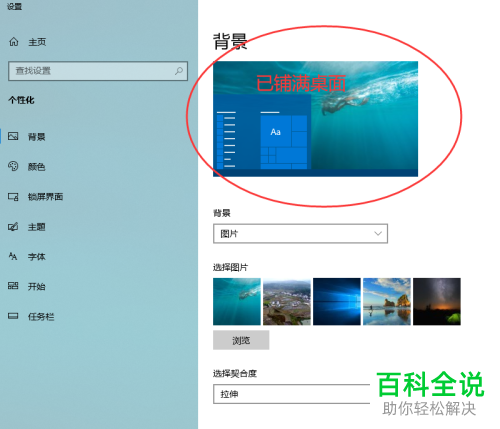Select the night sky tent wallpaper thumbnail
Image resolution: width=500 pixels, height=429 pixels.
(437, 301)
